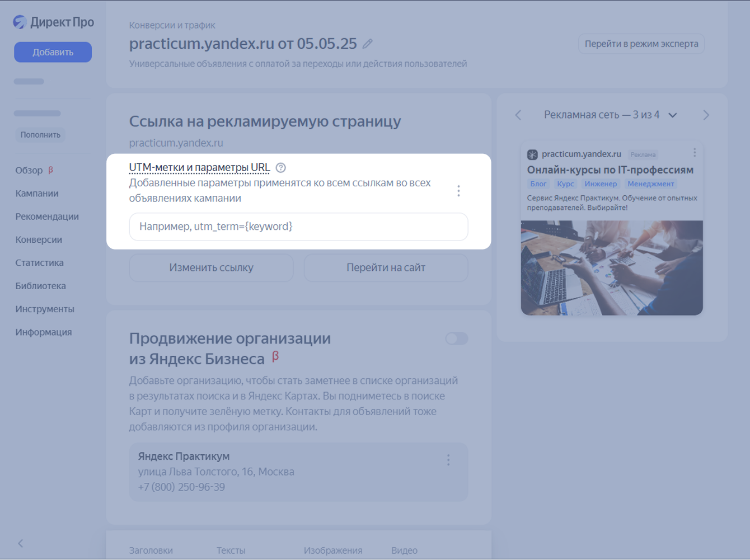
Task: Click UTM-метки и параметры URL link
Action: coord(199,167)
